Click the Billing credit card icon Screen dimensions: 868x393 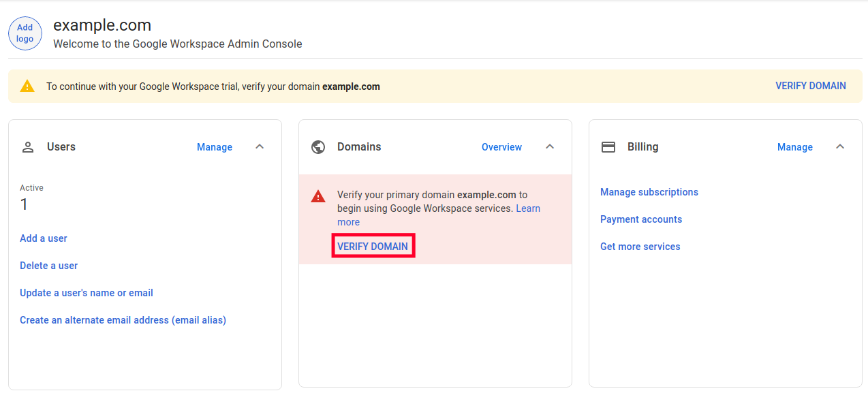tap(608, 147)
